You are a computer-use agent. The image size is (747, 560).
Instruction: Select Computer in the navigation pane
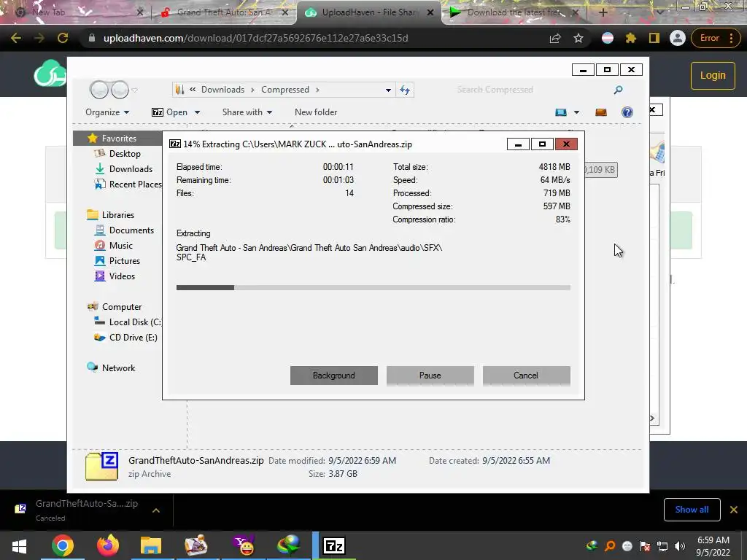[x=122, y=307]
